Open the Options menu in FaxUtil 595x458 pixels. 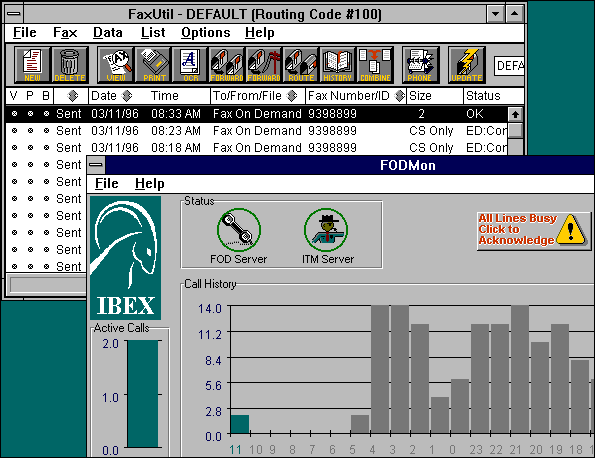point(205,33)
